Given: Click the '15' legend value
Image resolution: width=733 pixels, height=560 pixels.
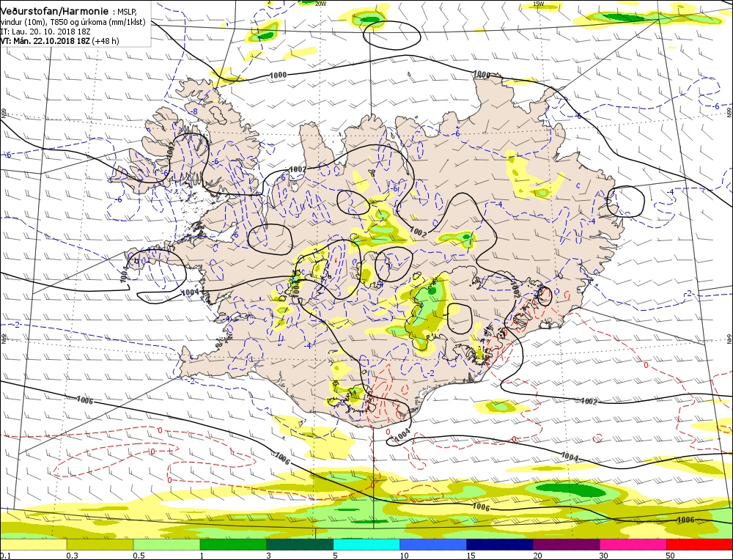Looking at the screenshot, I should coord(471,556).
